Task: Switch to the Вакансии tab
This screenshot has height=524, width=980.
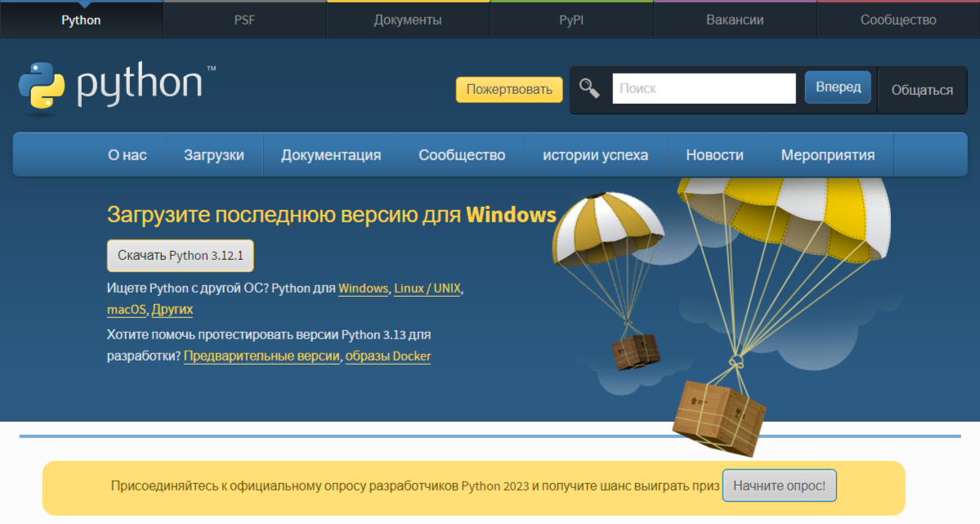Action: (x=734, y=19)
